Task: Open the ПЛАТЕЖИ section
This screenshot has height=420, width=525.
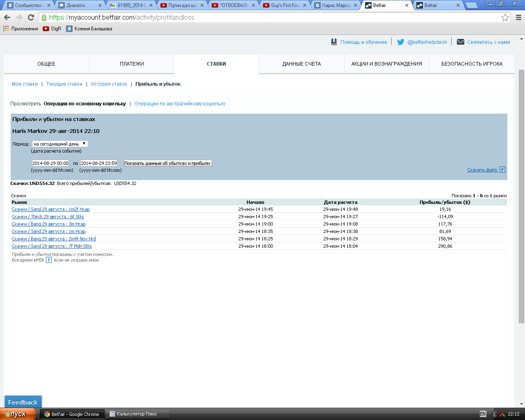Action: (x=132, y=64)
